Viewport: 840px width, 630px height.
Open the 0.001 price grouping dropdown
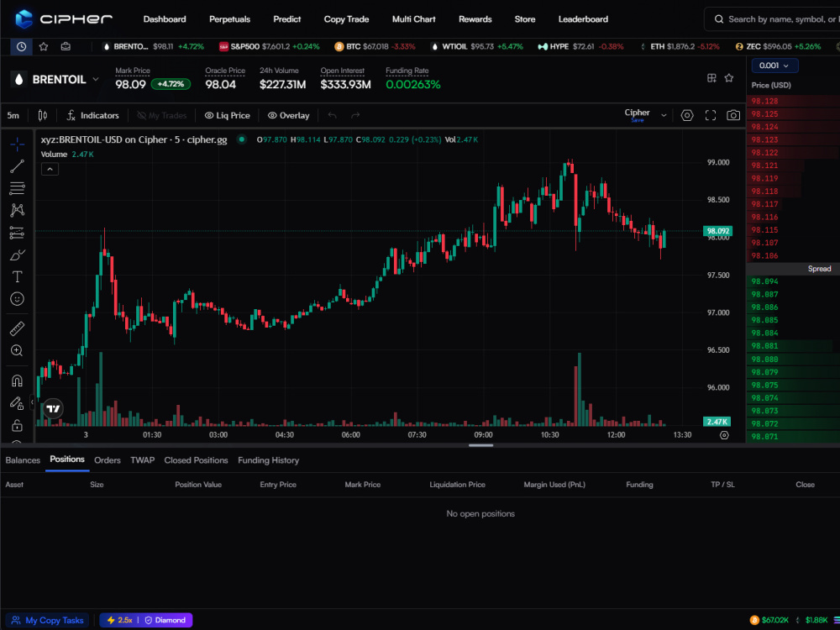774,66
